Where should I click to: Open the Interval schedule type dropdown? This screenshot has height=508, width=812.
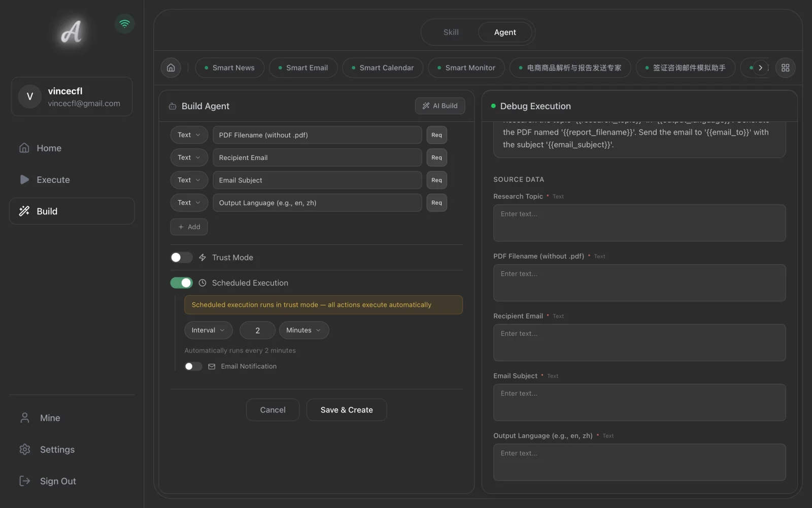[x=209, y=330]
